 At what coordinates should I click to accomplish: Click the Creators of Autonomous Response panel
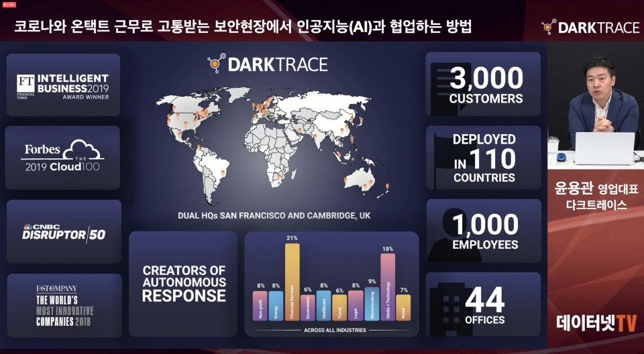tap(183, 284)
